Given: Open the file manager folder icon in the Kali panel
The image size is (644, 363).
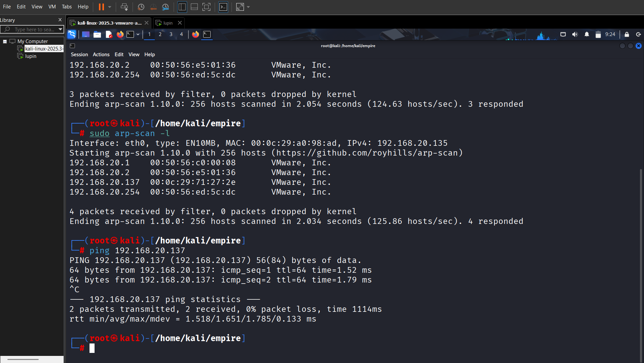Looking at the screenshot, I should 97,34.
